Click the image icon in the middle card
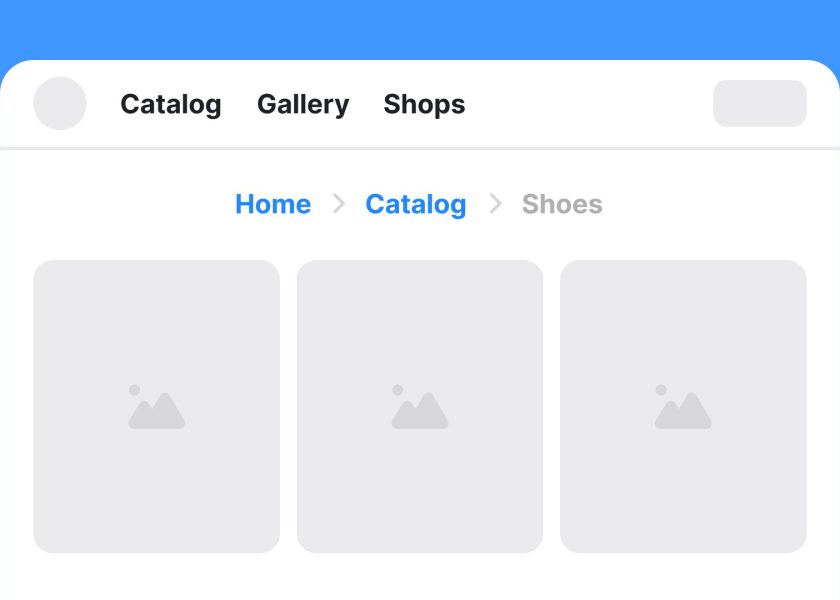 [x=420, y=407]
